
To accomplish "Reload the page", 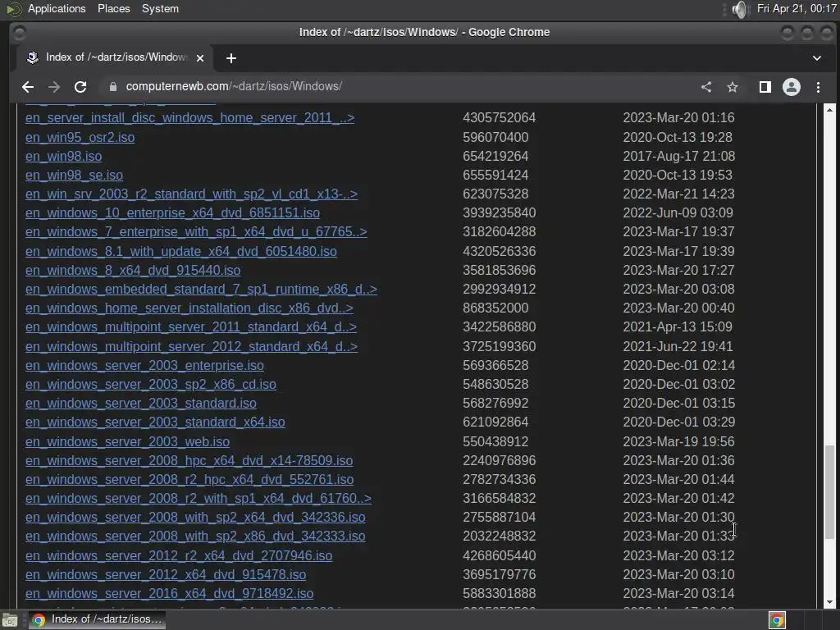I will tap(80, 87).
